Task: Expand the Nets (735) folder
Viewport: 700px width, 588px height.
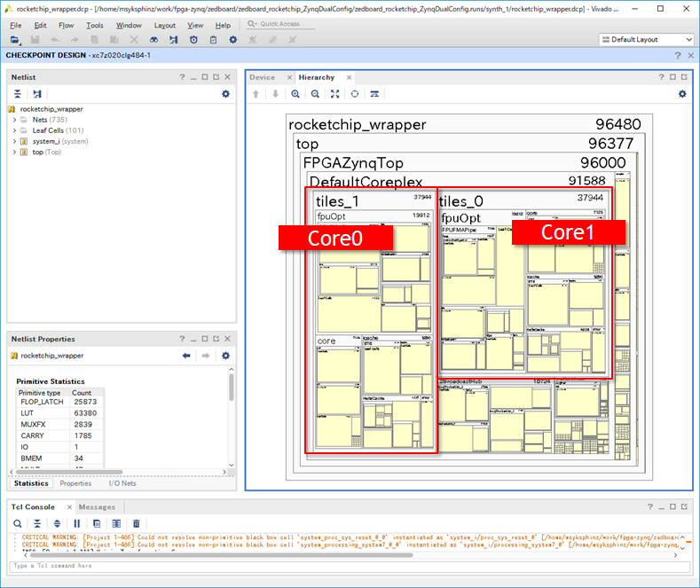Action: 14,120
